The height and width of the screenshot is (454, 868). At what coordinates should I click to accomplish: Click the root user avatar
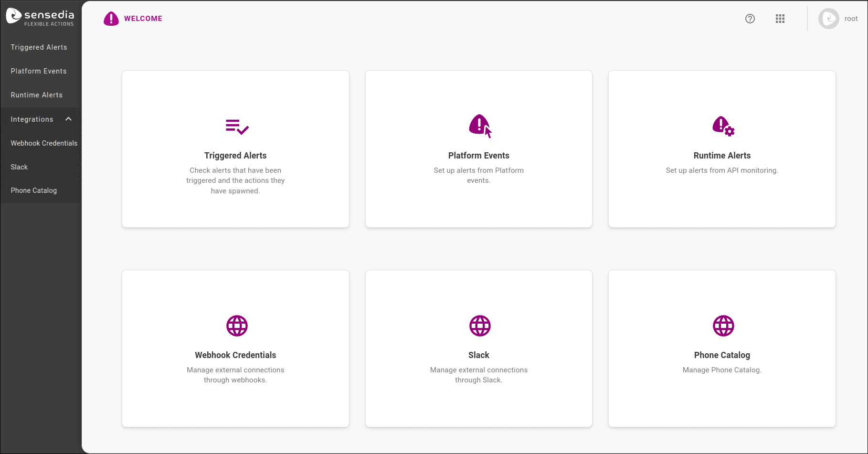pyautogui.click(x=828, y=19)
